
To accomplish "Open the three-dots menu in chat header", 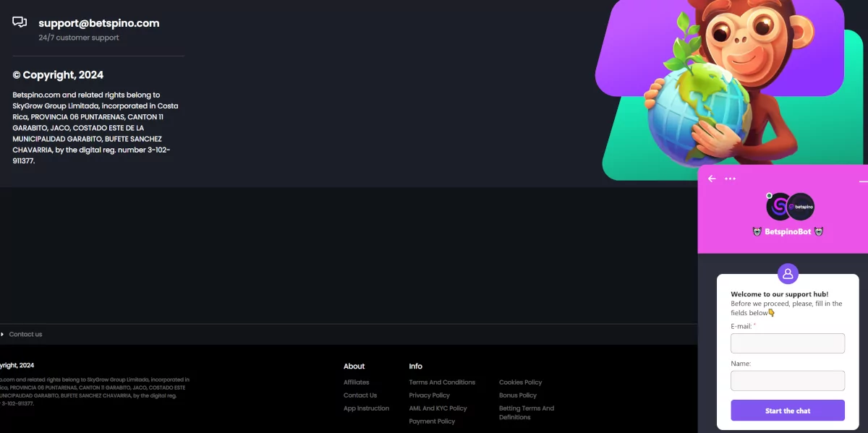I will pos(731,179).
